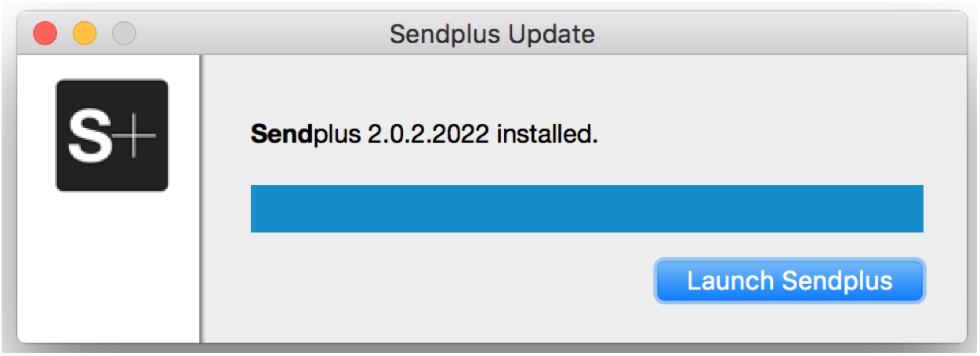980x356 pixels.
Task: Launch Sendplus using the blue button
Action: [790, 281]
